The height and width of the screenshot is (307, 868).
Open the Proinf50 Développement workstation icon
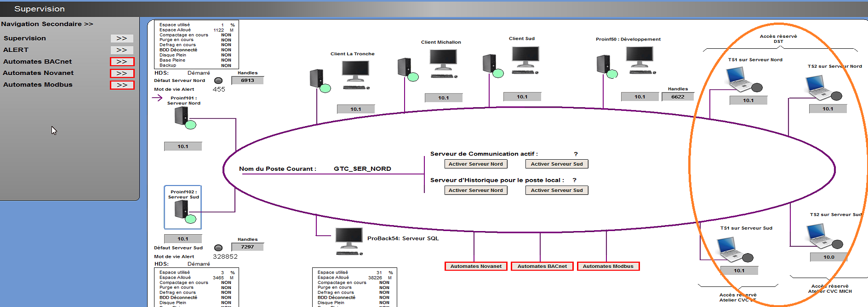[x=639, y=60]
